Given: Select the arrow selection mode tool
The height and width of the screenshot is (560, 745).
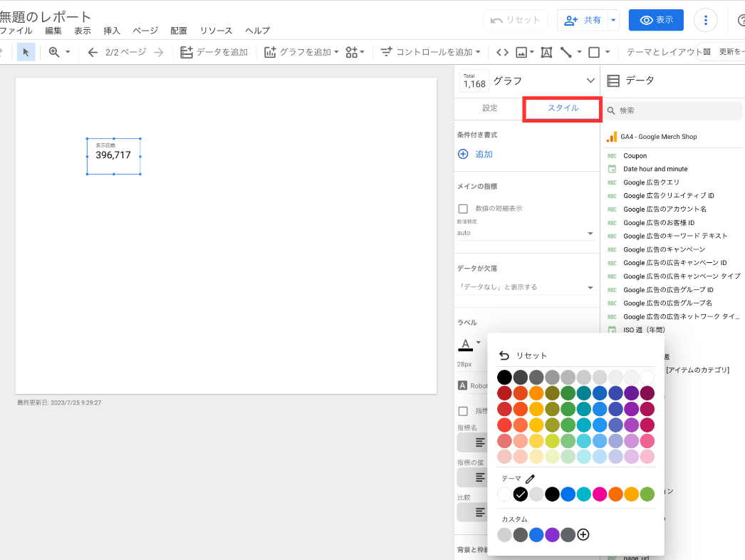Looking at the screenshot, I should (26, 52).
